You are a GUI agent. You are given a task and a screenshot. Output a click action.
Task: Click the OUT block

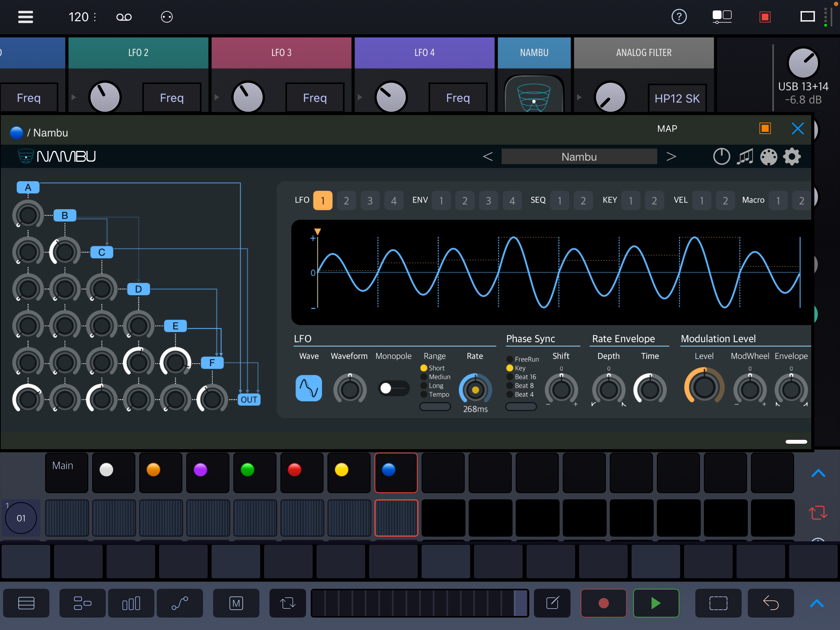pos(249,400)
